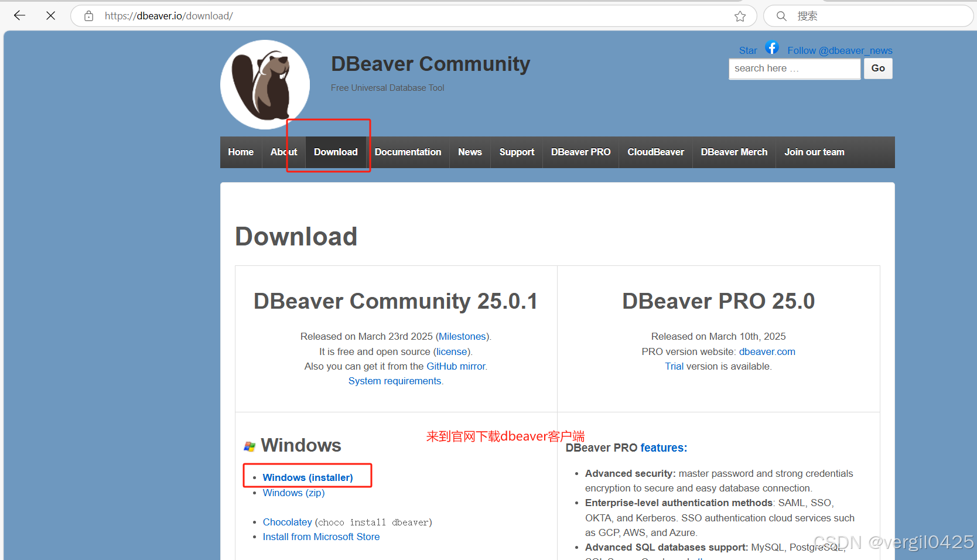
Task: Open the PRO features link
Action: point(664,448)
